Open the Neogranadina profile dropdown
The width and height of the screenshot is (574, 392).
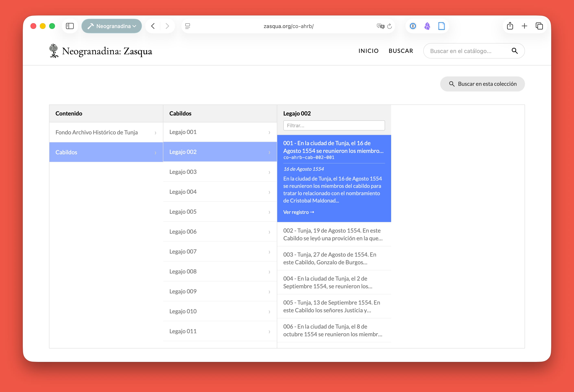tap(112, 26)
